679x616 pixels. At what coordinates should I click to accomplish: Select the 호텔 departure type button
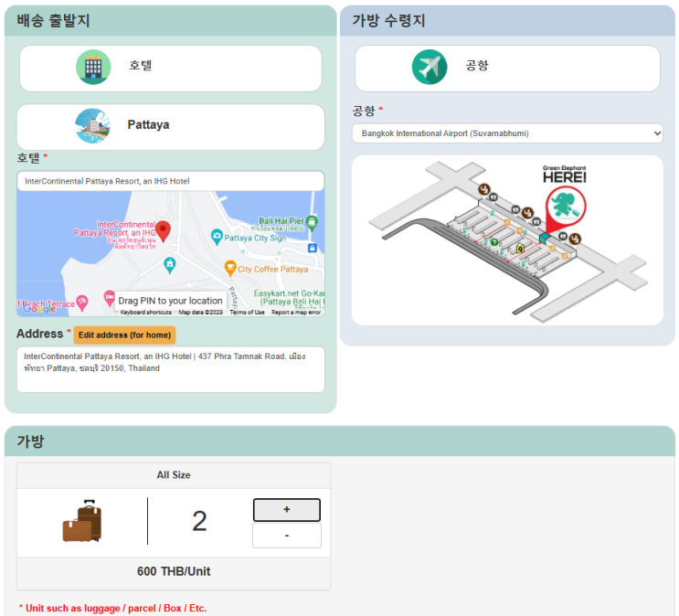[x=171, y=69]
